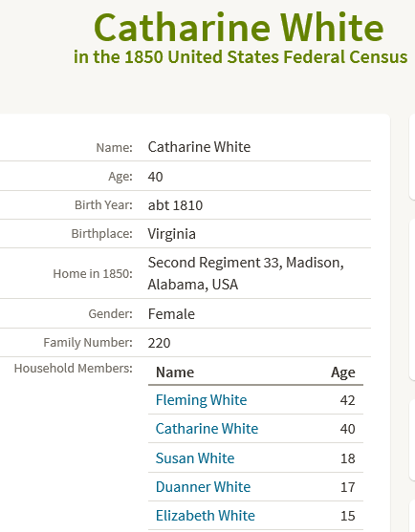Click the Home in 1850 address value

246,273
